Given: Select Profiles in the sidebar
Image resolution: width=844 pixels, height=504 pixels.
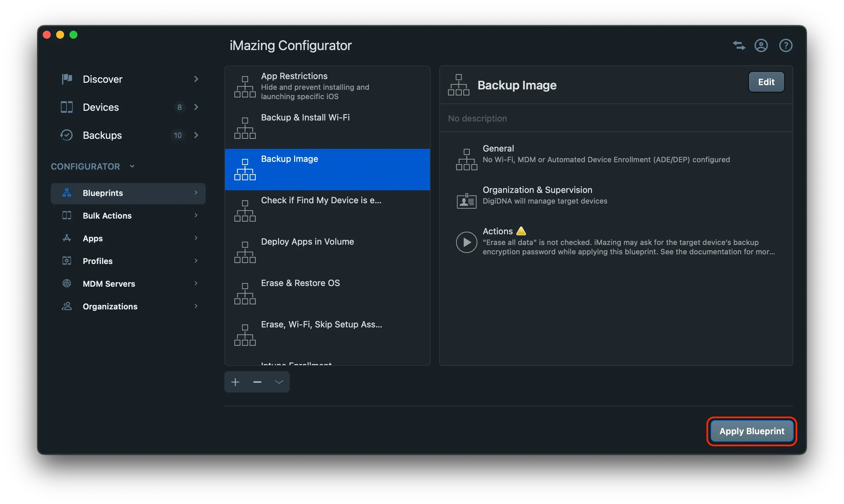Looking at the screenshot, I should 97,261.
